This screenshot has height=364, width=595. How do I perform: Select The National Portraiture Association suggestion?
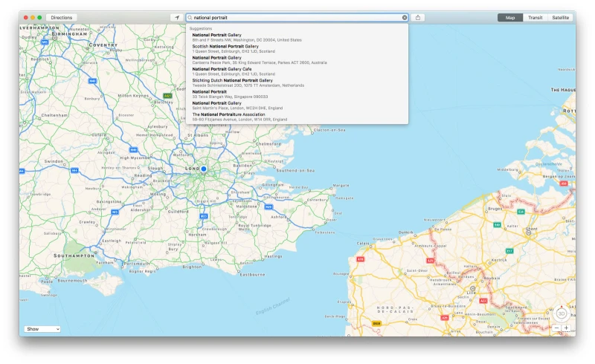pos(245,117)
